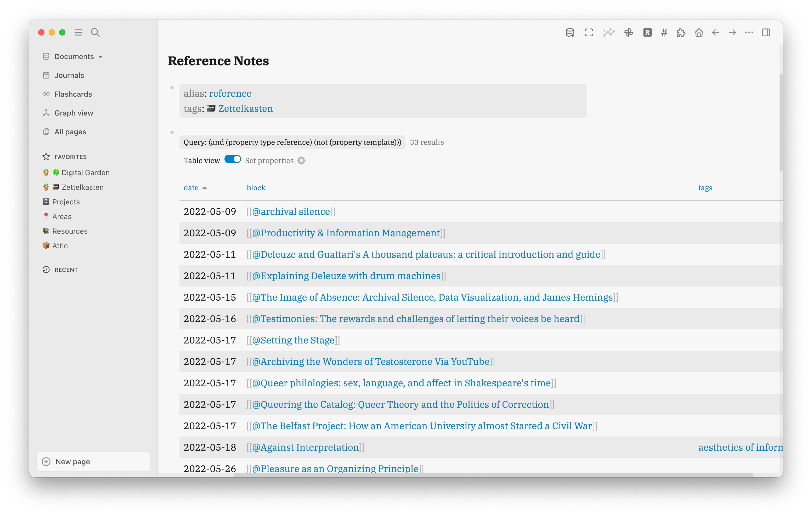Screen dimensions: 812x516
Task: Navigate back with left arrow
Action: click(715, 32)
